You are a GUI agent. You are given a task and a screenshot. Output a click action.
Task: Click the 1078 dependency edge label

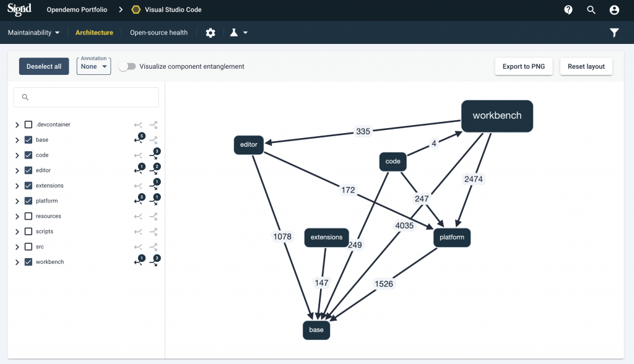282,236
